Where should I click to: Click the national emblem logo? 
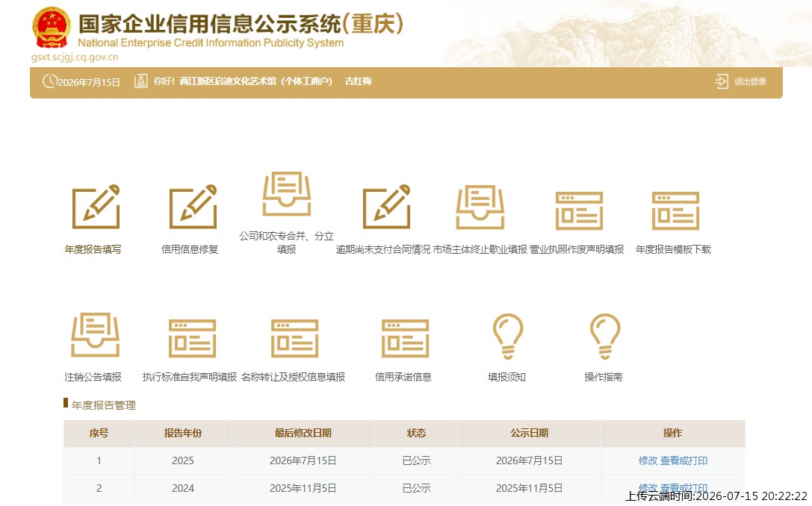point(51,27)
